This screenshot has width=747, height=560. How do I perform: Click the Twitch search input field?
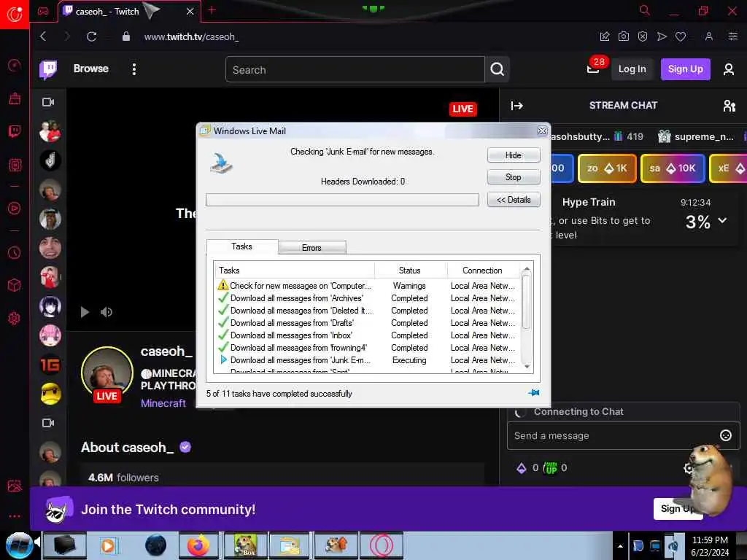click(x=355, y=69)
